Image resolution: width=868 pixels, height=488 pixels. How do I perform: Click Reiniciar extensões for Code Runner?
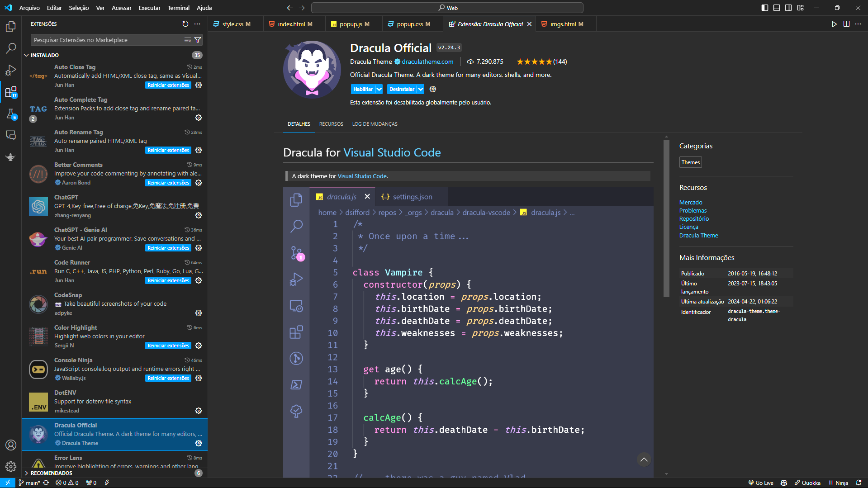coord(168,280)
